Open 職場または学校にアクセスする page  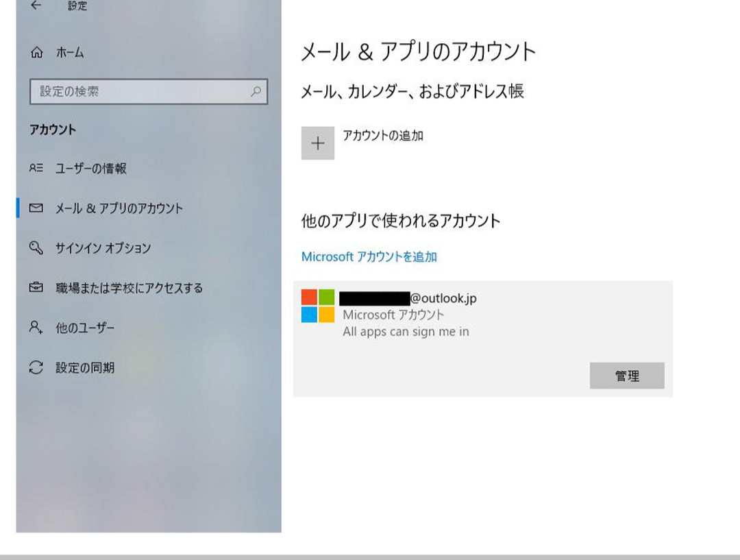(x=129, y=288)
